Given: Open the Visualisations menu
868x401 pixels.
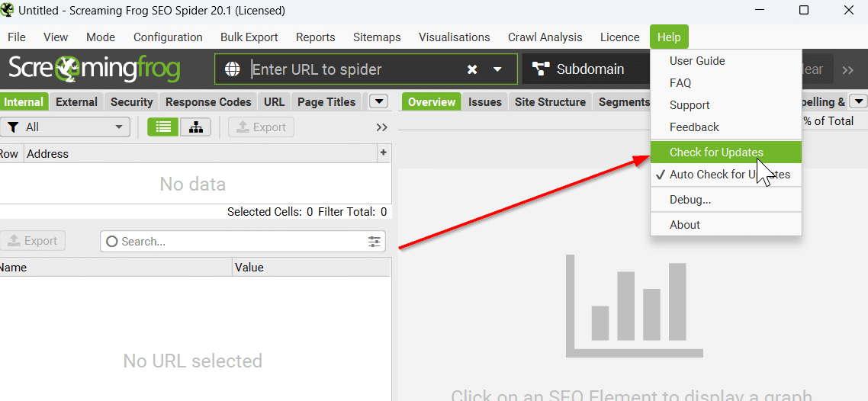Looking at the screenshot, I should click(x=454, y=37).
